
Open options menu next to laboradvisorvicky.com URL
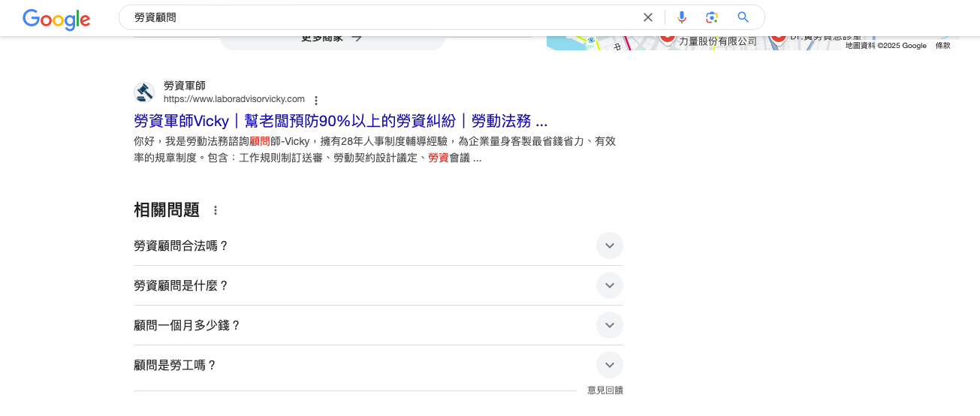[316, 100]
